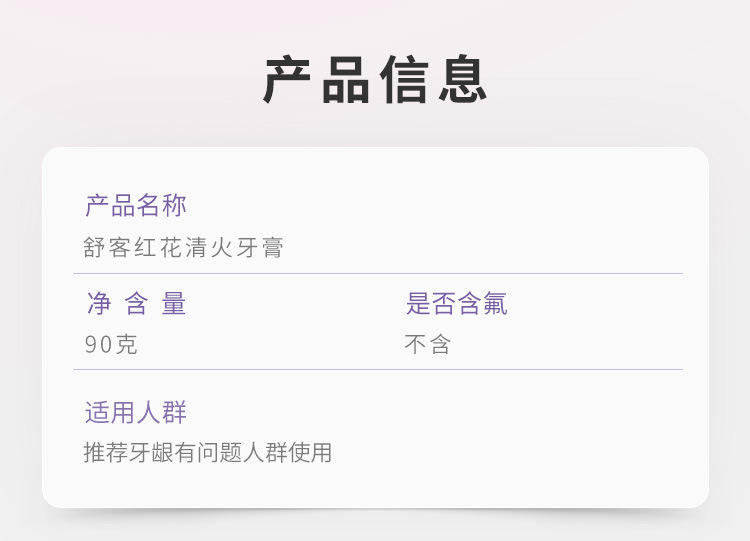Click the 产品信息 heading

[375, 80]
